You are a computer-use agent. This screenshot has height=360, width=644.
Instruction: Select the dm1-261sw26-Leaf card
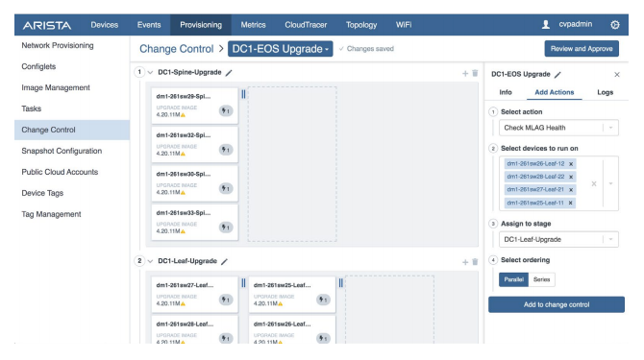tap(292, 329)
